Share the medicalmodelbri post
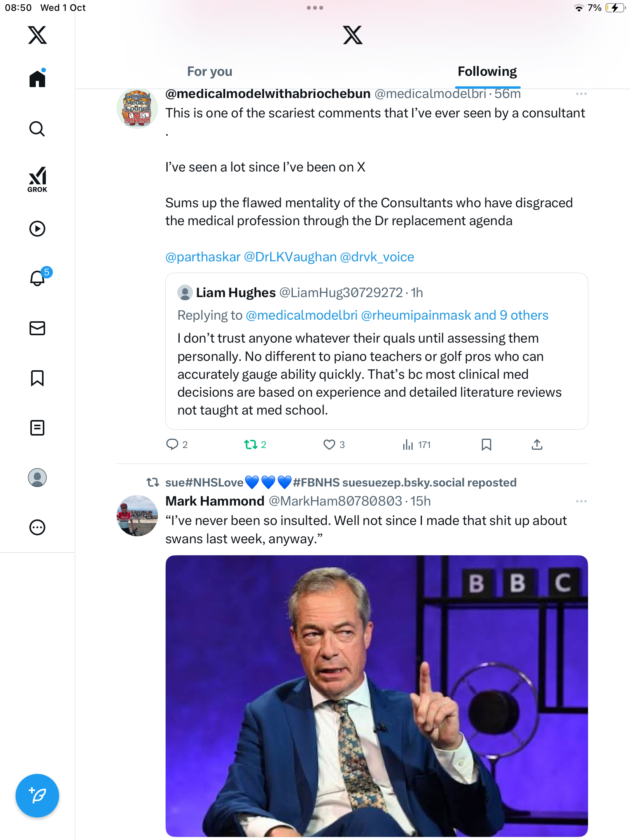 (537, 444)
